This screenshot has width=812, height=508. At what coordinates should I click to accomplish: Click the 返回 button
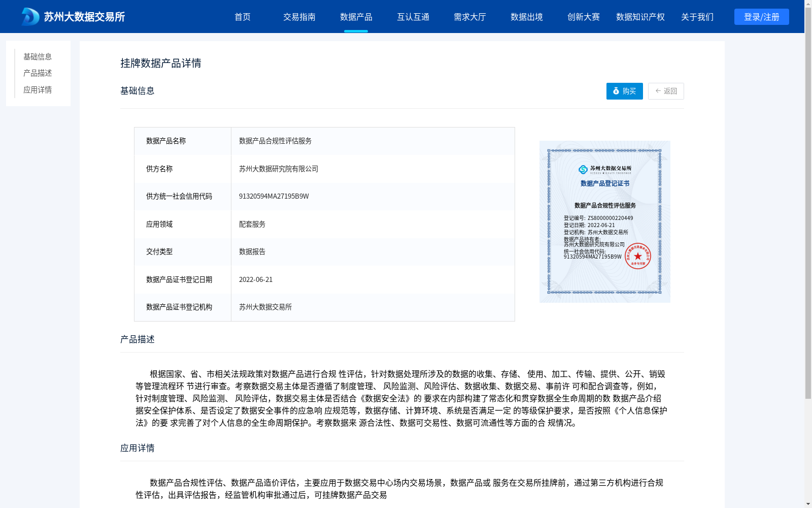666,91
